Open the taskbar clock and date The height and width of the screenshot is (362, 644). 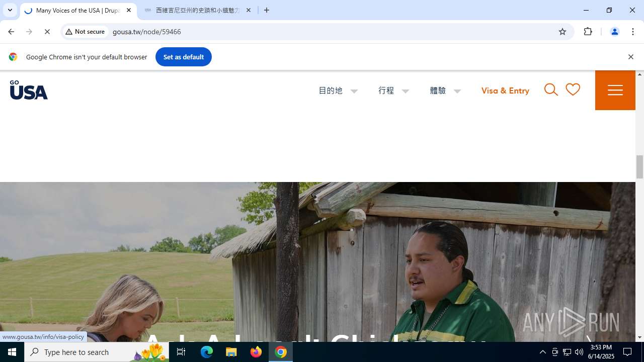(601, 352)
